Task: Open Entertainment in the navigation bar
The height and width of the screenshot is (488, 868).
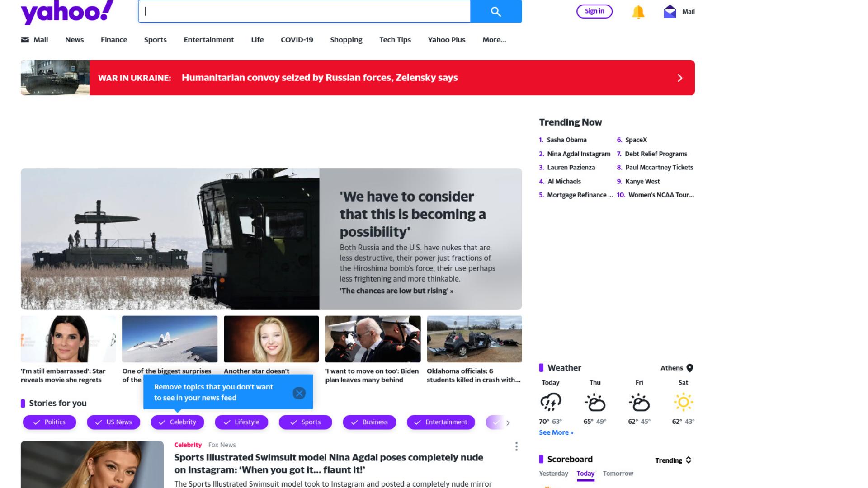Action: (209, 40)
